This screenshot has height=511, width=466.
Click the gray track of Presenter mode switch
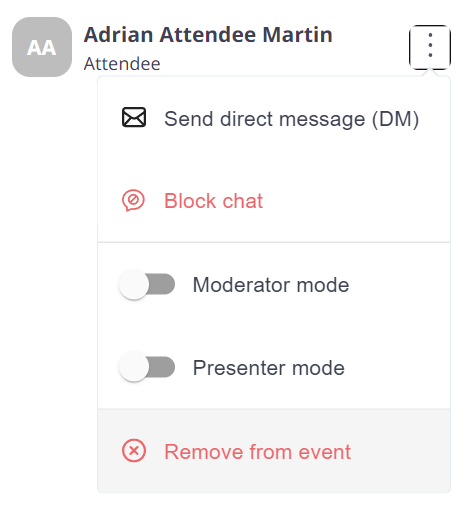162,367
